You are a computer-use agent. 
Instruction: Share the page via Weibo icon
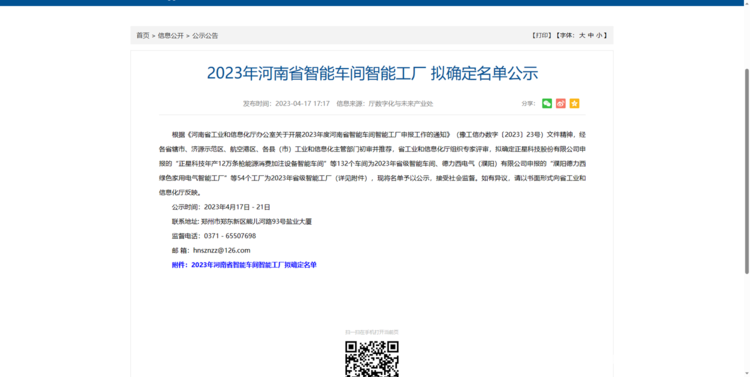pos(561,103)
